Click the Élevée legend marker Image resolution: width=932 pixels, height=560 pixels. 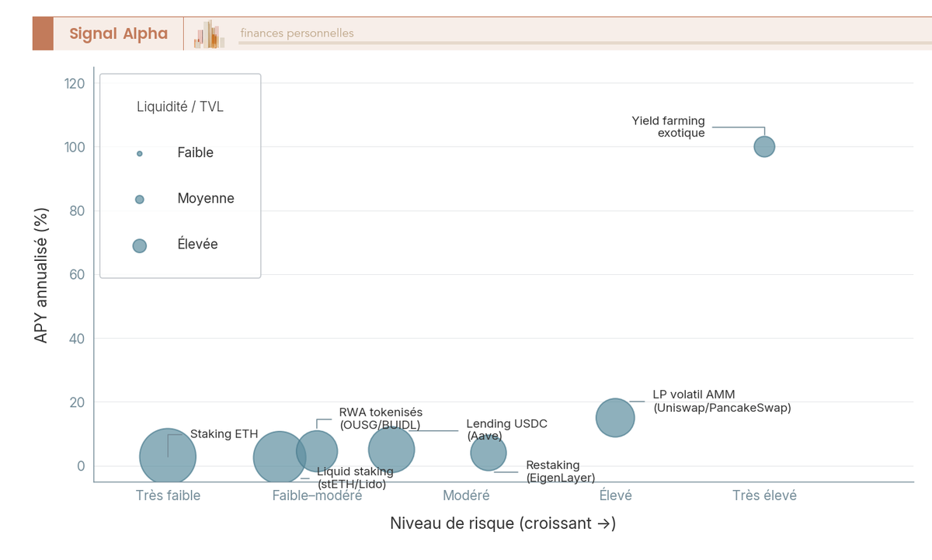click(140, 245)
